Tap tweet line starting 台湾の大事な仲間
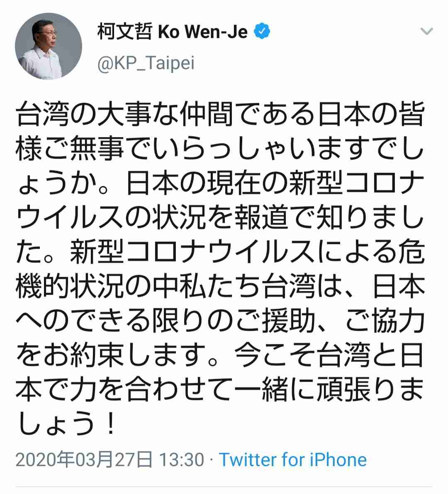The image size is (448, 494). click(x=221, y=114)
